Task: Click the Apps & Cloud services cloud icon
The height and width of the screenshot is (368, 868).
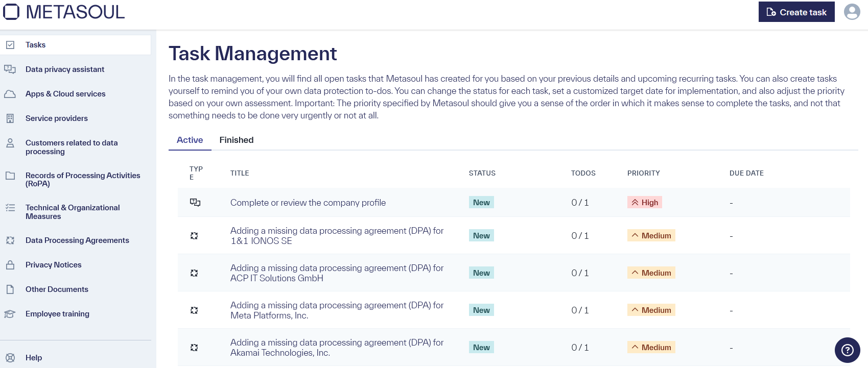Action: (10, 94)
